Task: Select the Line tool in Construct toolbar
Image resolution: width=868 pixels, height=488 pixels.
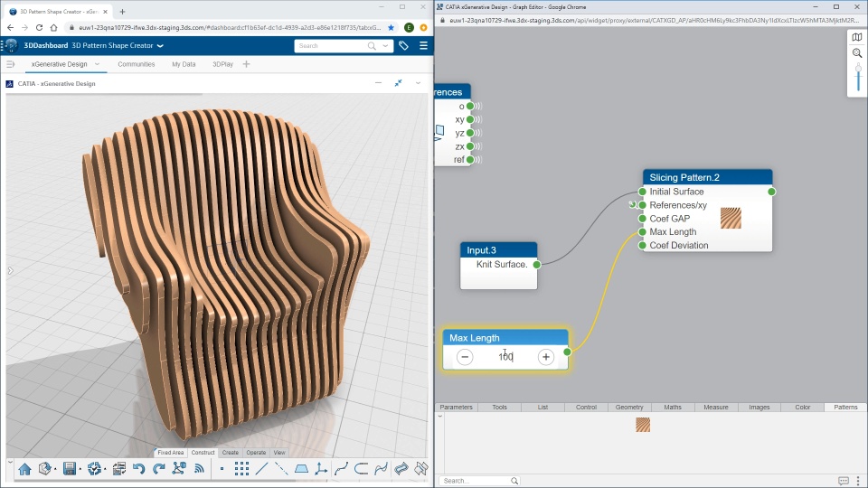Action: [261, 469]
